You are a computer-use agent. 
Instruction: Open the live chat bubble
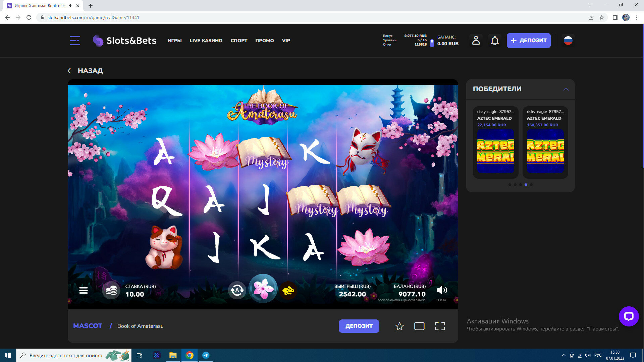click(x=629, y=316)
